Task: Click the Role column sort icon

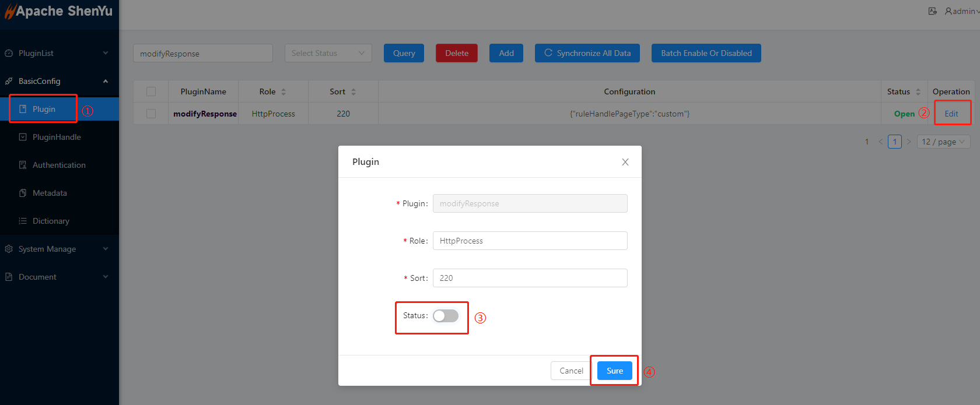Action: coord(283,92)
